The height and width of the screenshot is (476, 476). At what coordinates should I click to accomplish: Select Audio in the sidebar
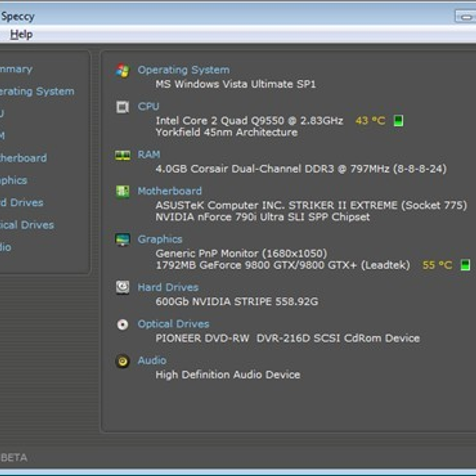(6, 247)
